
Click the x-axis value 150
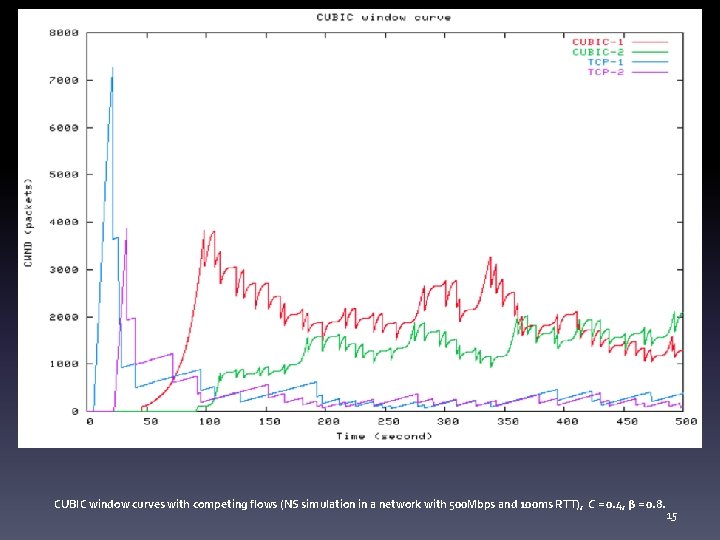269,421
